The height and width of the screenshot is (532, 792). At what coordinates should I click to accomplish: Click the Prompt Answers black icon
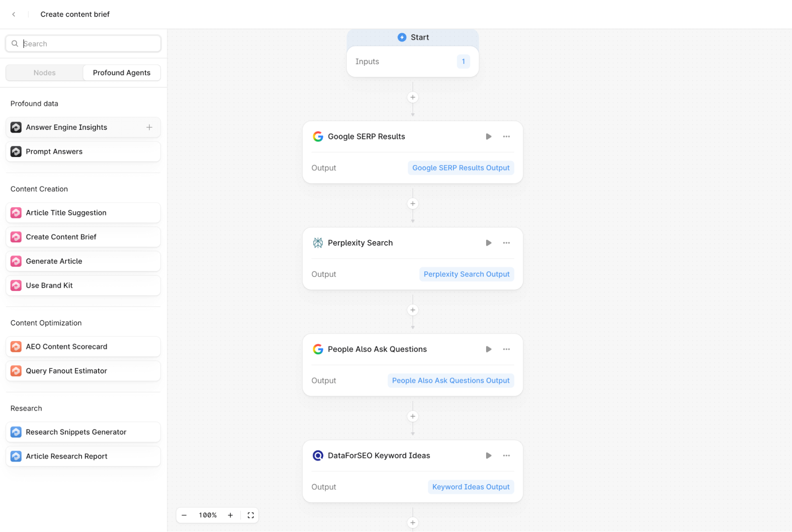tap(16, 151)
